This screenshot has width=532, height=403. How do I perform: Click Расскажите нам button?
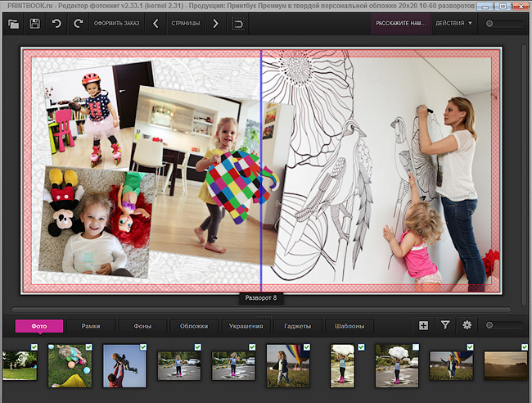click(x=400, y=24)
